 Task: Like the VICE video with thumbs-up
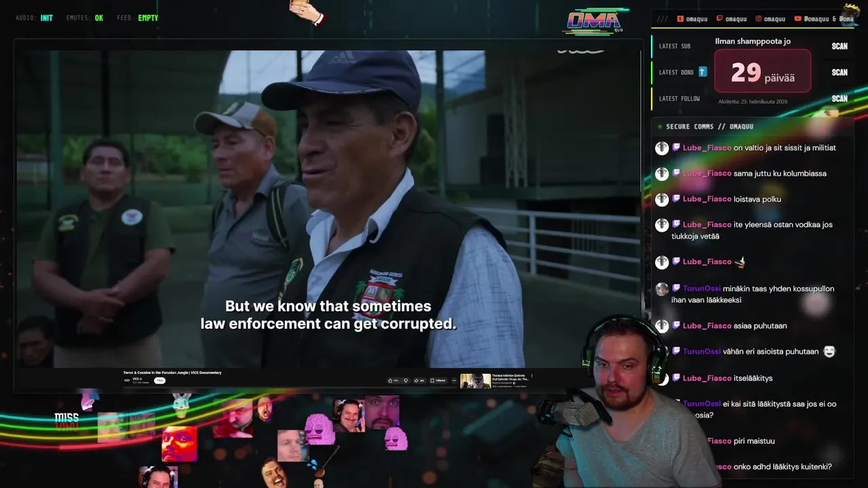pyautogui.click(x=393, y=380)
